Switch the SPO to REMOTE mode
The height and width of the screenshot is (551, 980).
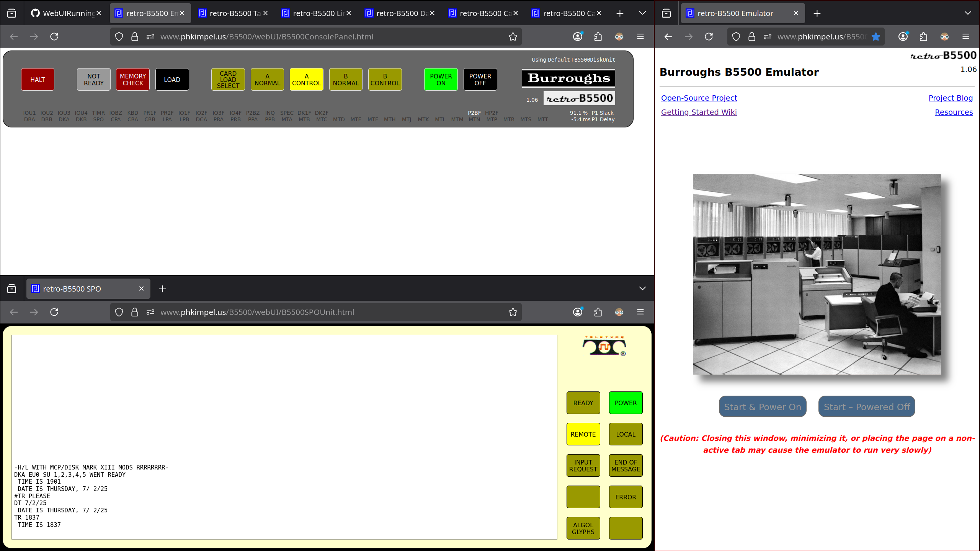[x=583, y=434]
